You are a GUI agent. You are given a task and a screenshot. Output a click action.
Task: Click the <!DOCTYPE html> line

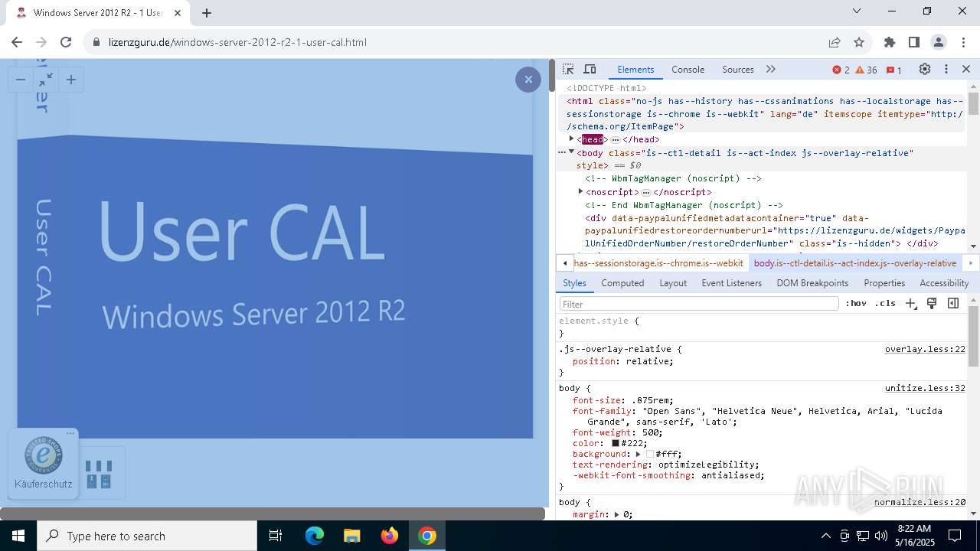[x=606, y=88]
